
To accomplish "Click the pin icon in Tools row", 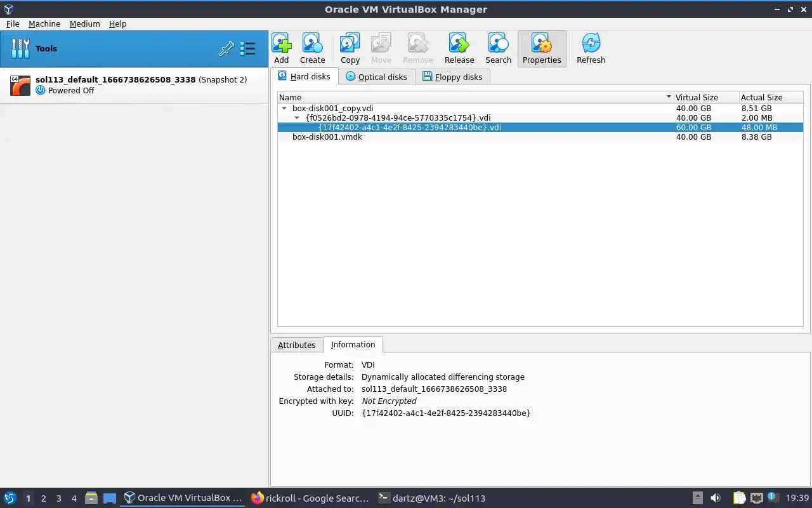I will (226, 49).
